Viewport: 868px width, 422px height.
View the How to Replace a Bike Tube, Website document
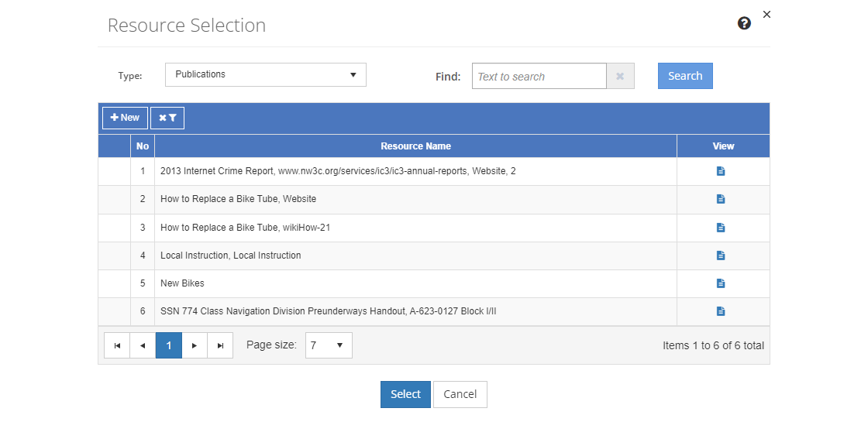[x=721, y=199]
